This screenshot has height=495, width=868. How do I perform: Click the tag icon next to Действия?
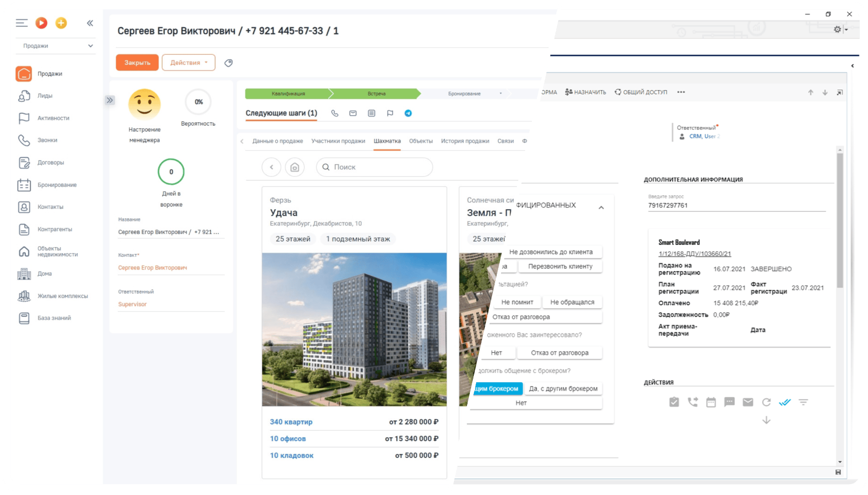[x=229, y=63]
